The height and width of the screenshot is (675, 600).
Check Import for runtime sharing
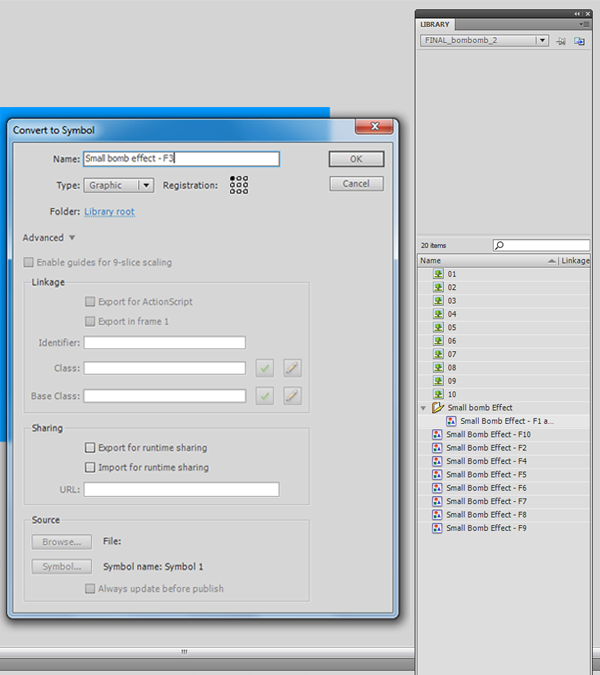(x=90, y=467)
